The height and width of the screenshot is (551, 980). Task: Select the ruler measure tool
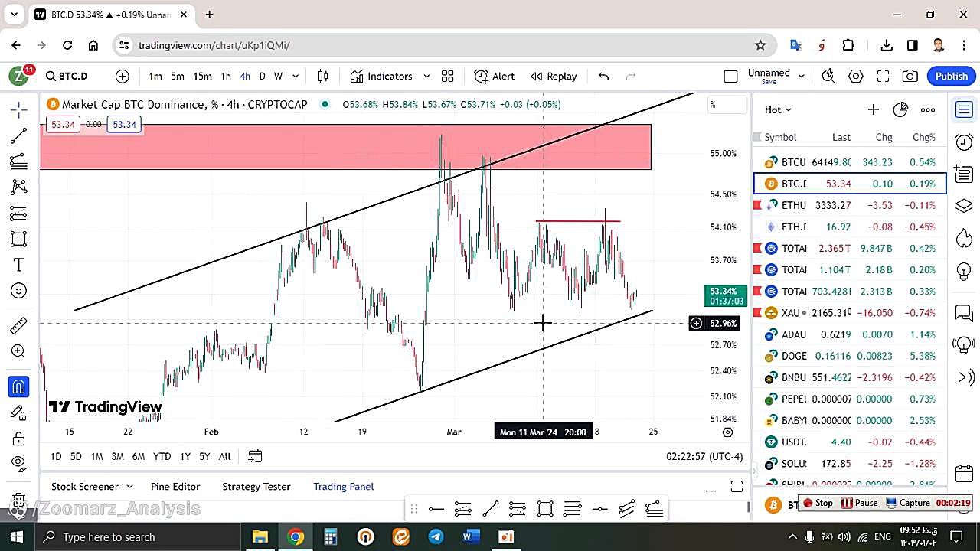[19, 325]
